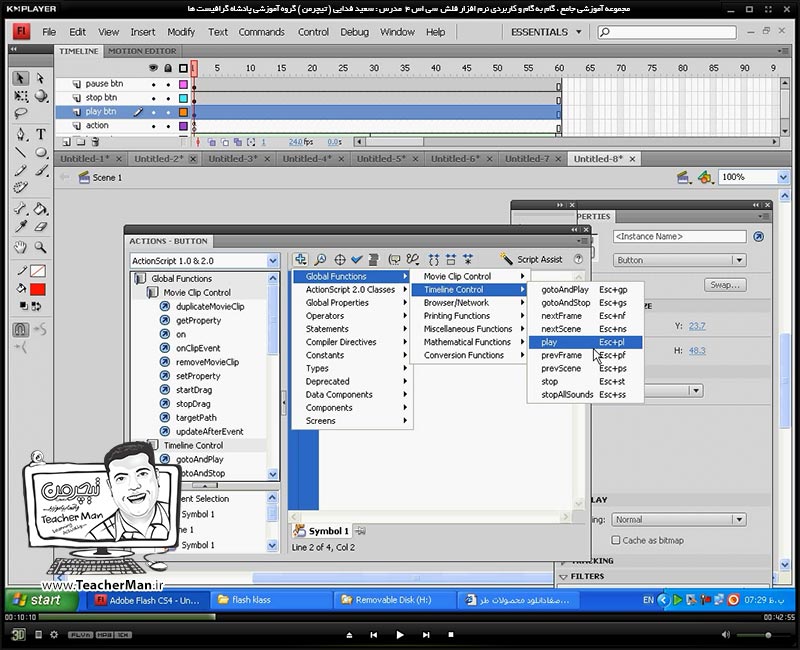Open stage zoom 100% dropdown

coord(783,177)
